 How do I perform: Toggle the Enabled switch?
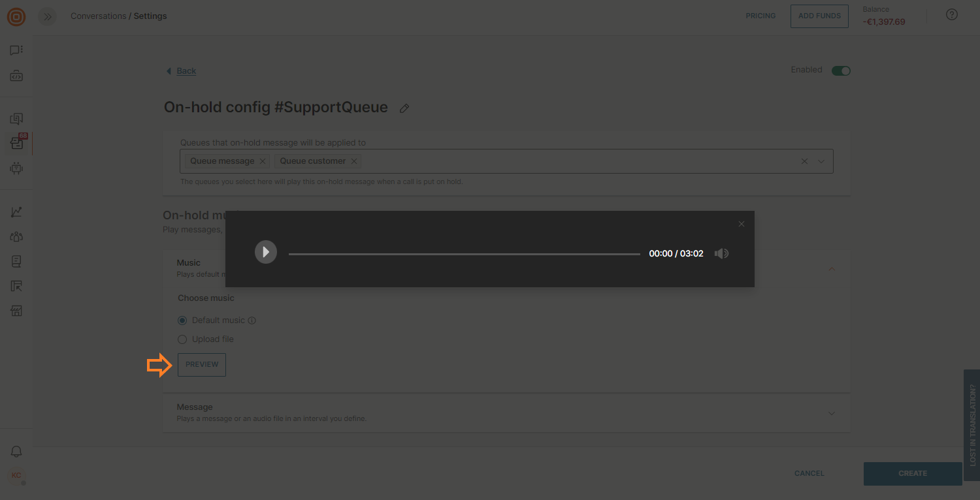[x=840, y=70]
